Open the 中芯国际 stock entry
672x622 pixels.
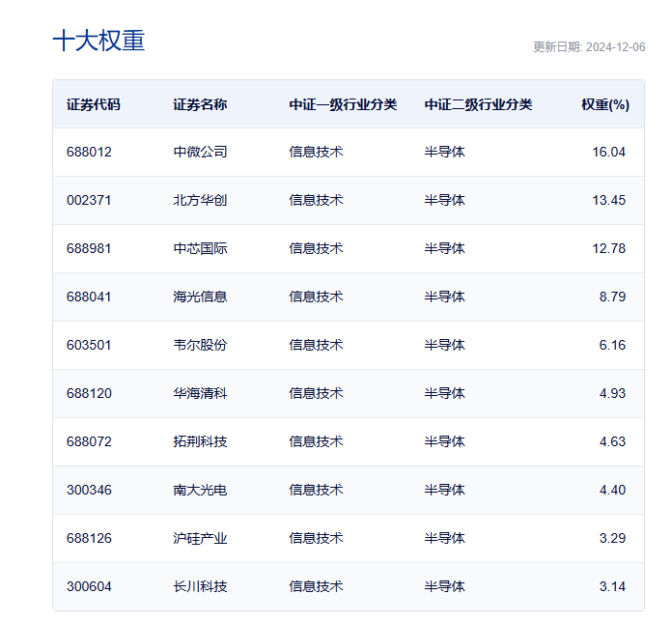[200, 248]
